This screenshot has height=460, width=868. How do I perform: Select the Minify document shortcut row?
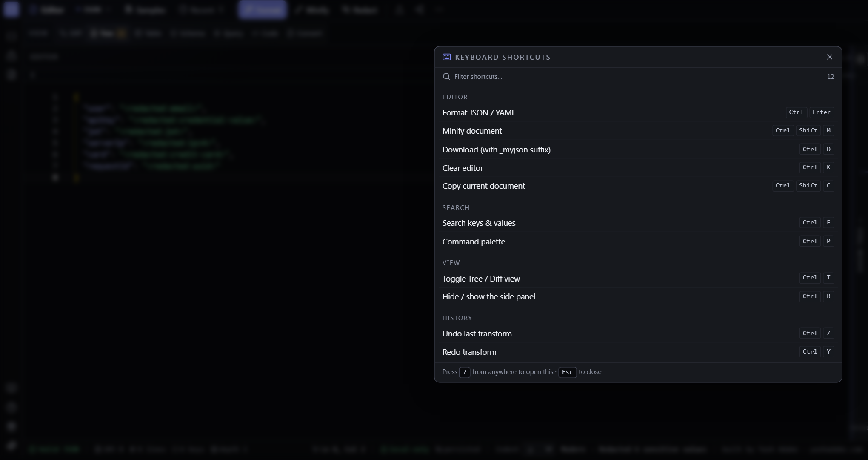coord(638,131)
